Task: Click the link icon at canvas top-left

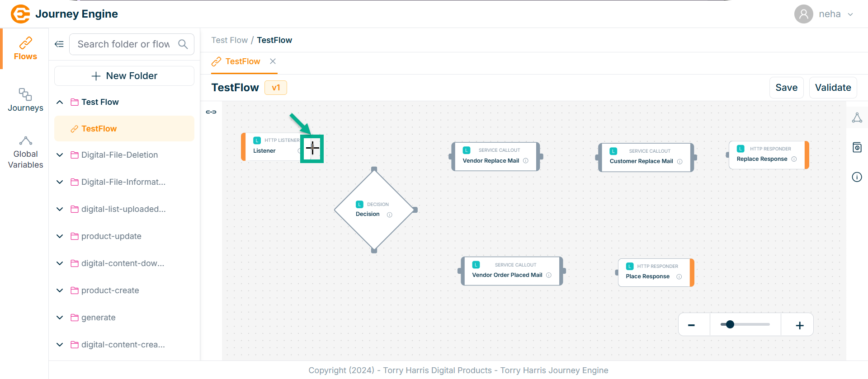Action: point(211,112)
